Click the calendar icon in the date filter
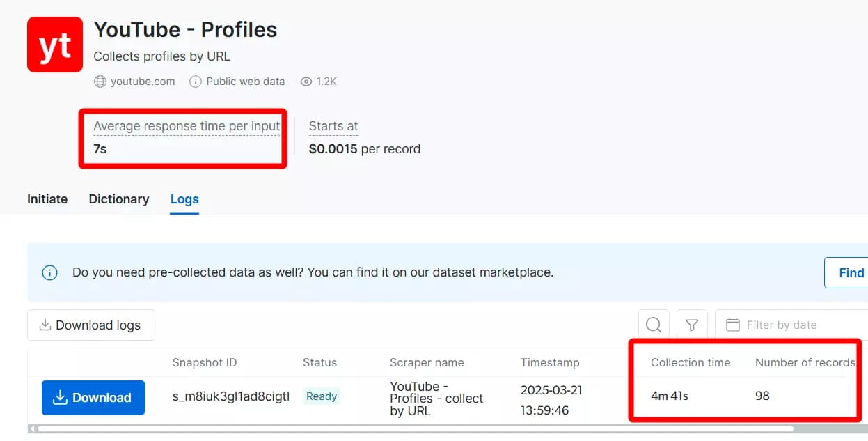 pos(732,325)
